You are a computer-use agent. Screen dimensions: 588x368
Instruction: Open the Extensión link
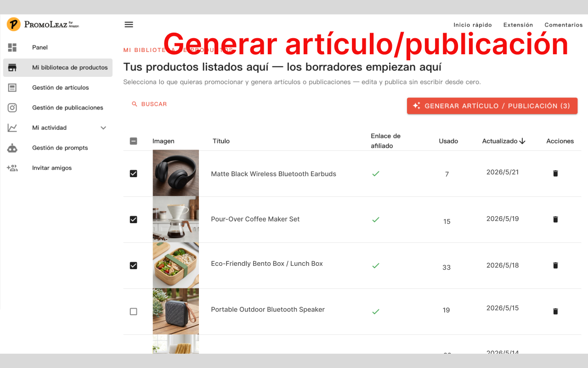(x=518, y=25)
